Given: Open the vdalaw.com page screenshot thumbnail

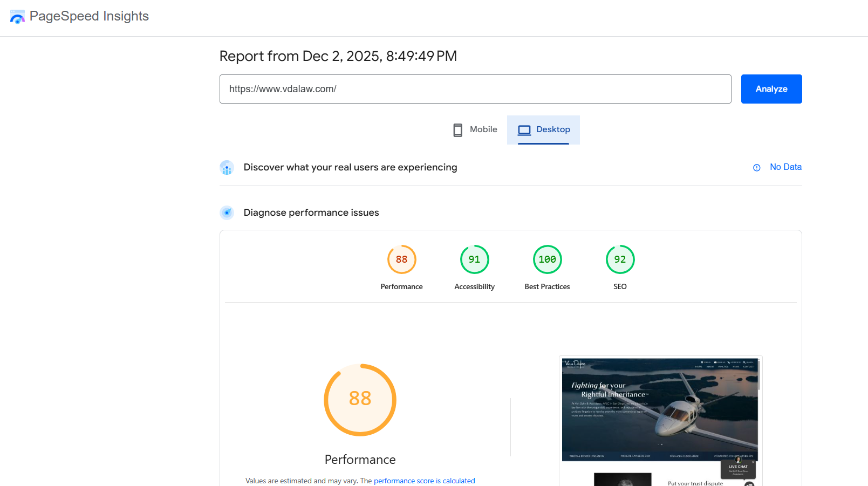Looking at the screenshot, I should pos(660,421).
